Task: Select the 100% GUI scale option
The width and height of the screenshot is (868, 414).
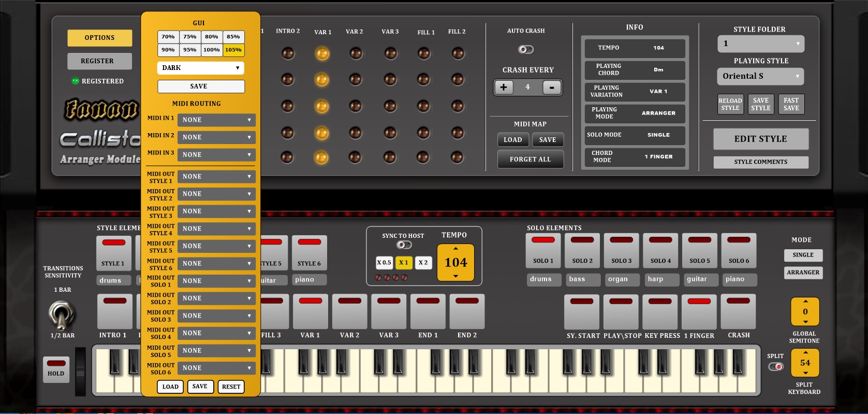Action: [211, 50]
